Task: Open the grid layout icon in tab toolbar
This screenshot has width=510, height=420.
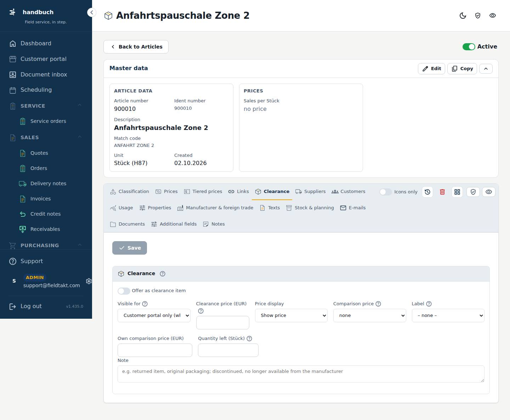Action: click(457, 192)
